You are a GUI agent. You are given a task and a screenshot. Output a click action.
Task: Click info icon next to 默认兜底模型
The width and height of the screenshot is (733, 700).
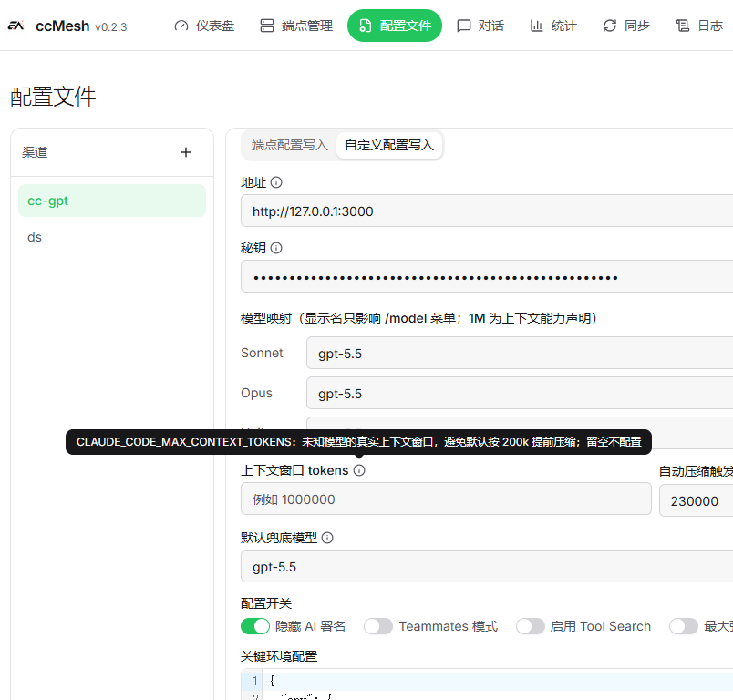(327, 538)
